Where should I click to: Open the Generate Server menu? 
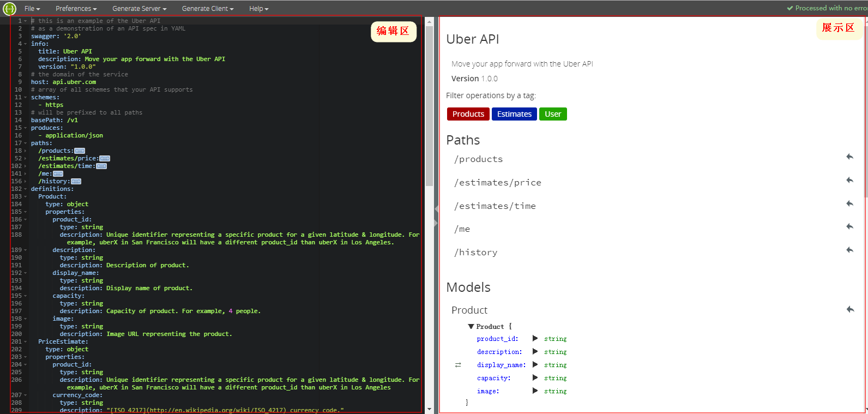click(x=140, y=9)
